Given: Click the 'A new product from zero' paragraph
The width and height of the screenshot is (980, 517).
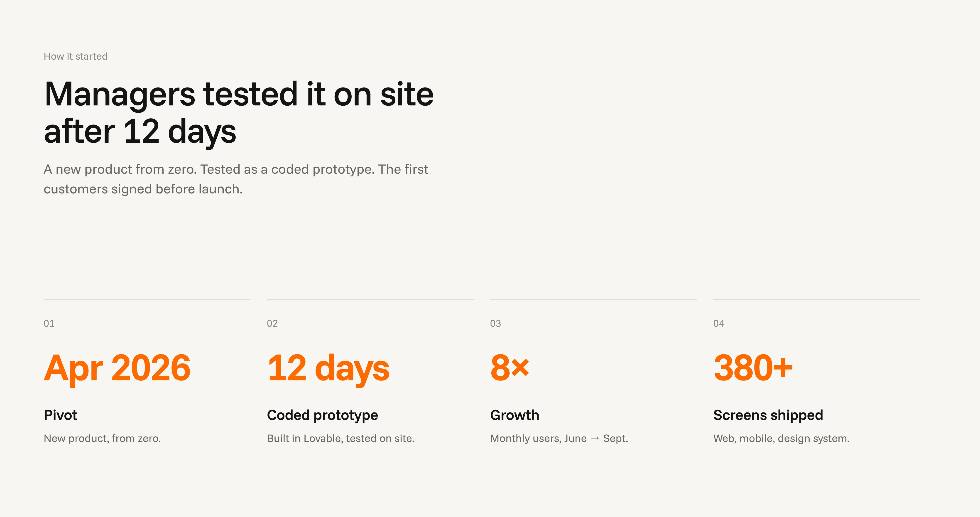Looking at the screenshot, I should pos(236,179).
